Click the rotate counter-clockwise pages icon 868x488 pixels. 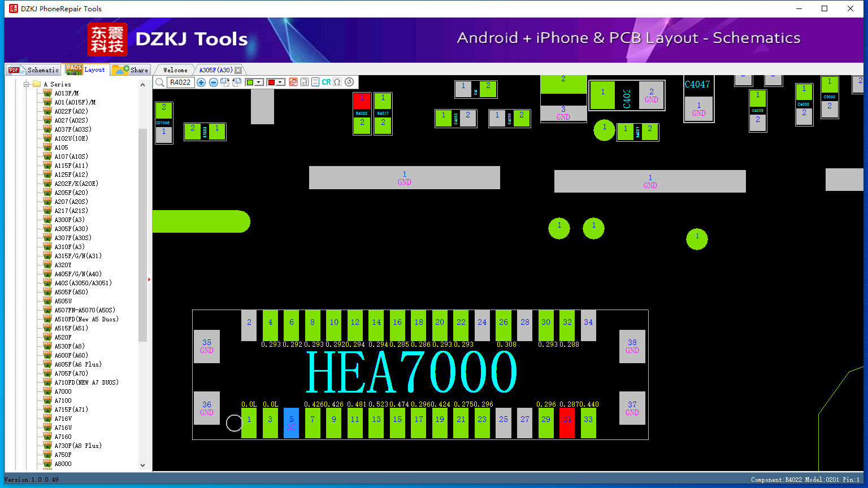pos(237,82)
